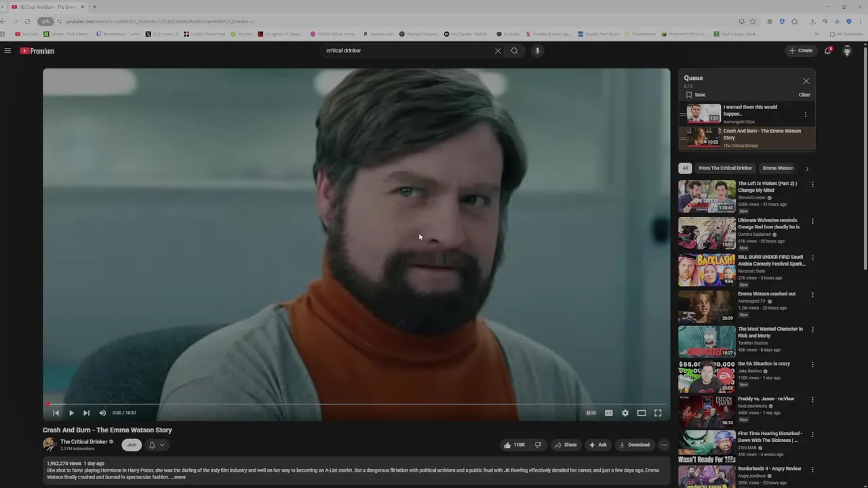Clear the queue
Image resolution: width=868 pixels, height=488 pixels.
(804, 95)
